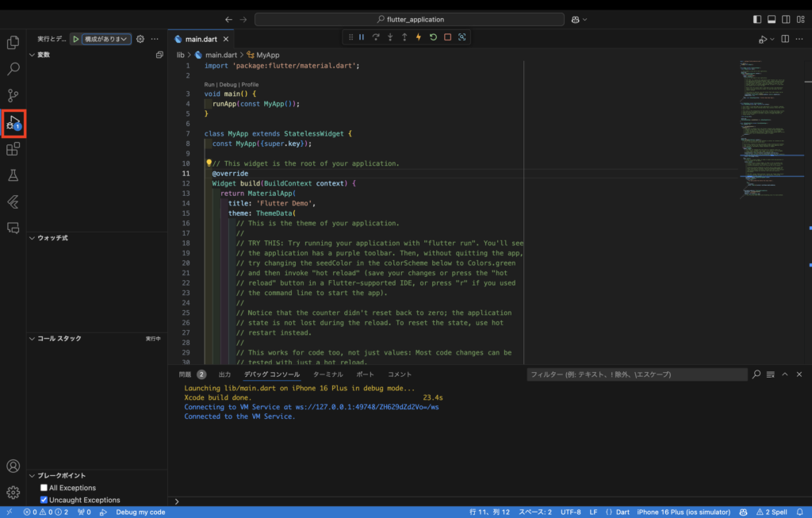This screenshot has height=518, width=812.
Task: Restart the debug session with the green restart icon
Action: [x=433, y=36]
